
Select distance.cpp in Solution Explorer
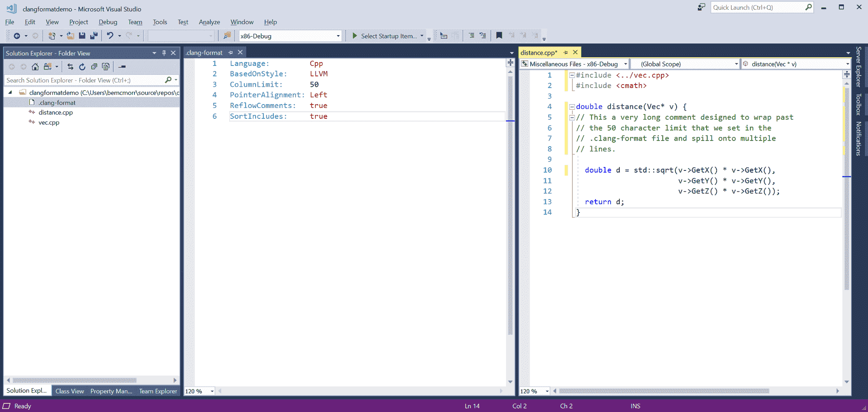[x=56, y=112]
